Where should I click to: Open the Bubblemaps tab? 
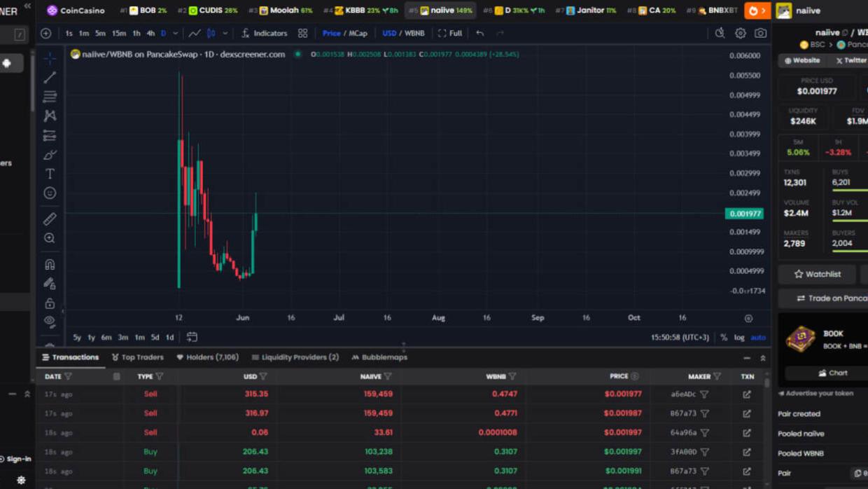pyautogui.click(x=379, y=357)
